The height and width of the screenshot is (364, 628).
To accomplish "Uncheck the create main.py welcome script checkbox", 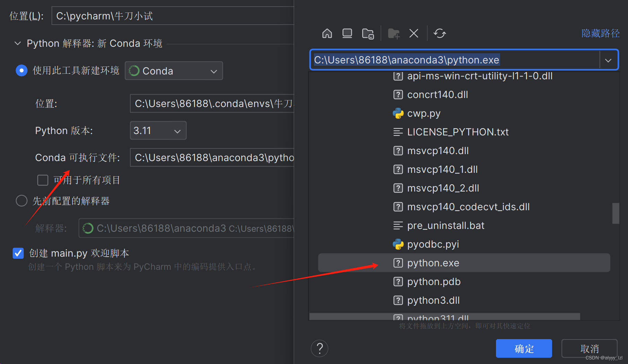I will pos(18,253).
